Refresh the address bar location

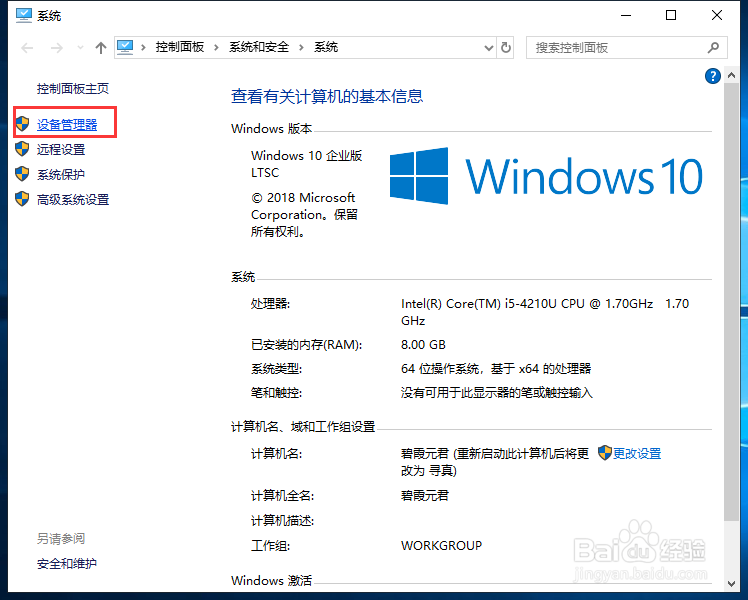(x=506, y=48)
